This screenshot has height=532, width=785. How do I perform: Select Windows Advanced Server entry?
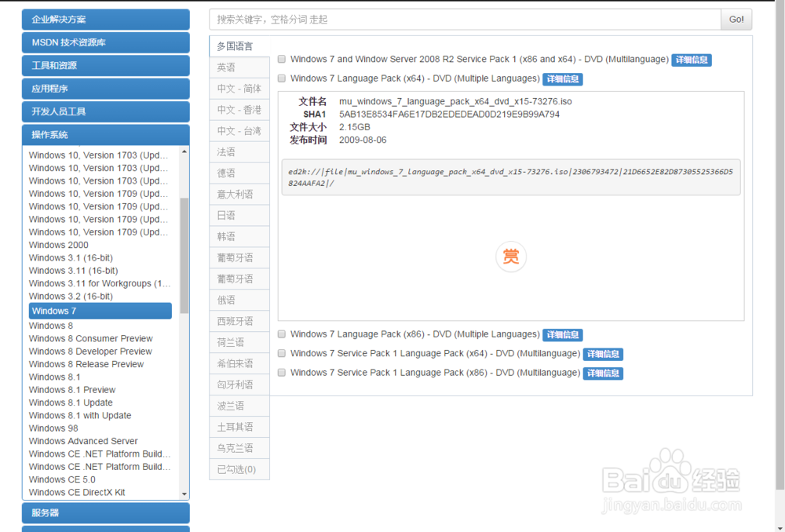[83, 441]
